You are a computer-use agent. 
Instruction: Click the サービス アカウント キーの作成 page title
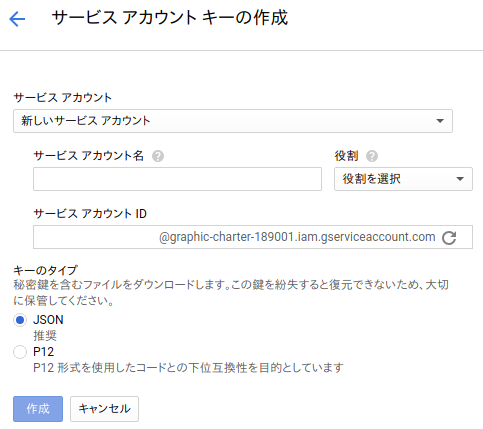tap(170, 18)
